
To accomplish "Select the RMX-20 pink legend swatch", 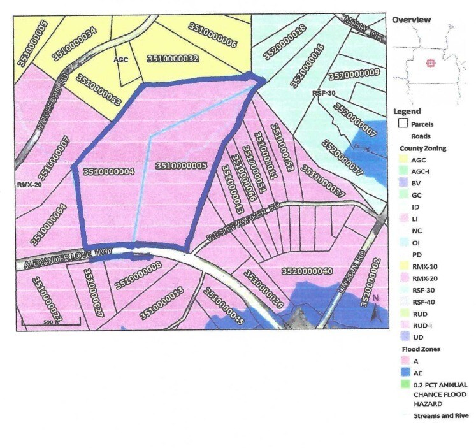I will (x=403, y=278).
